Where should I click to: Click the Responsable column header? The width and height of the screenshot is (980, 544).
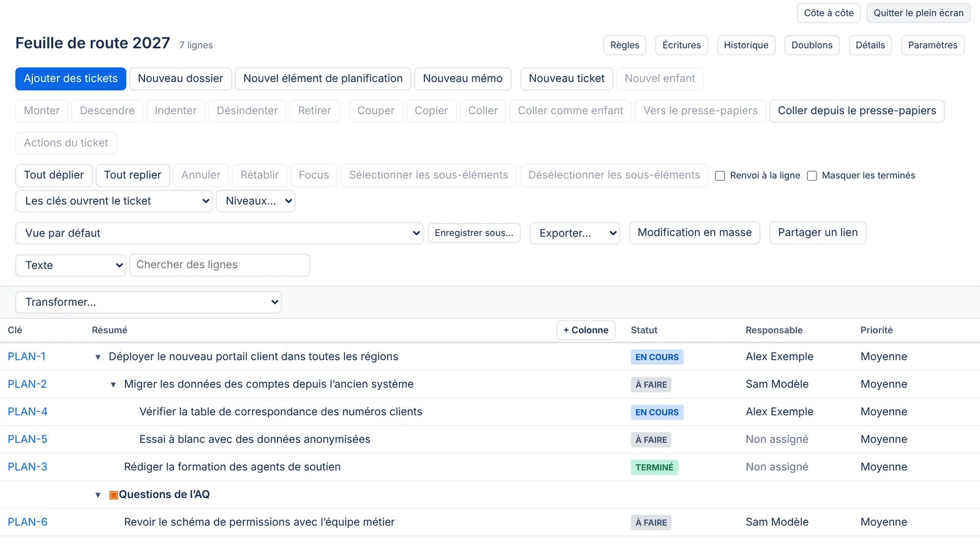(774, 330)
